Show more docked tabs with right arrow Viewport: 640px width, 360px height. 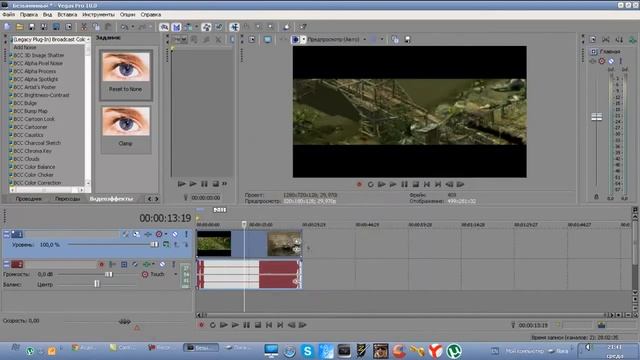(x=157, y=199)
